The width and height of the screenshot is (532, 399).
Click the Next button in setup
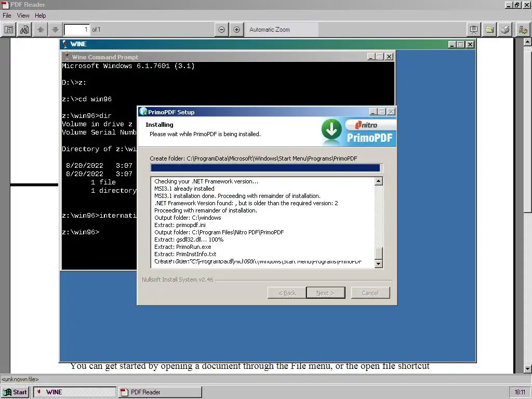coord(325,293)
